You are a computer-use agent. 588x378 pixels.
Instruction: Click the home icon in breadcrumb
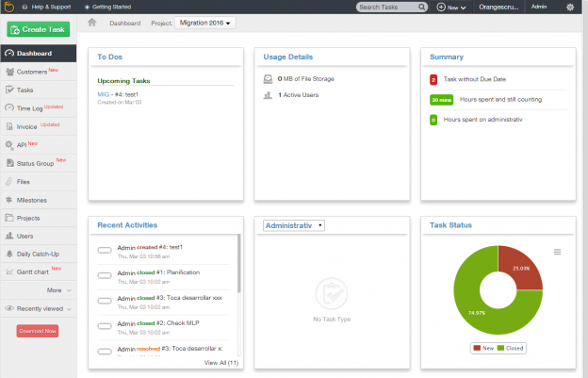[x=91, y=23]
